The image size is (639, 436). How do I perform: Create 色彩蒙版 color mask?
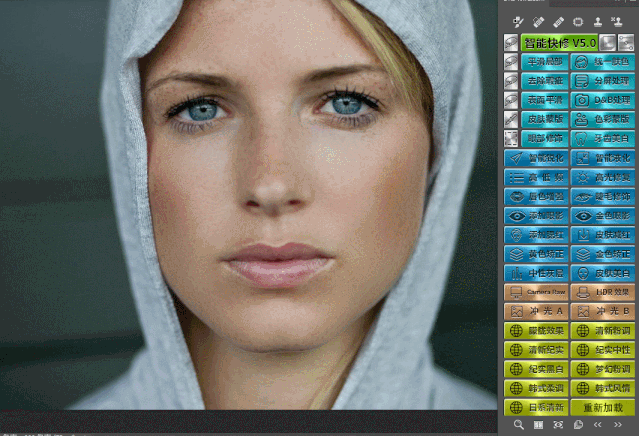click(603, 119)
